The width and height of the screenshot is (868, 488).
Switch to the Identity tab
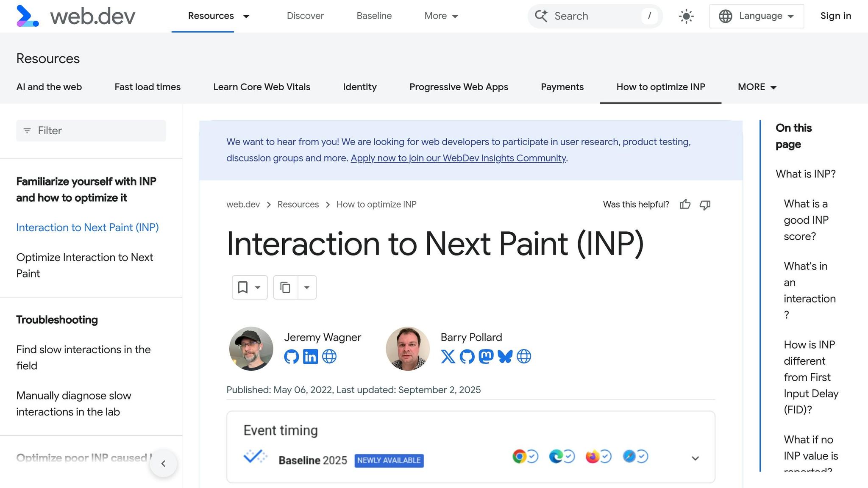[x=360, y=87]
